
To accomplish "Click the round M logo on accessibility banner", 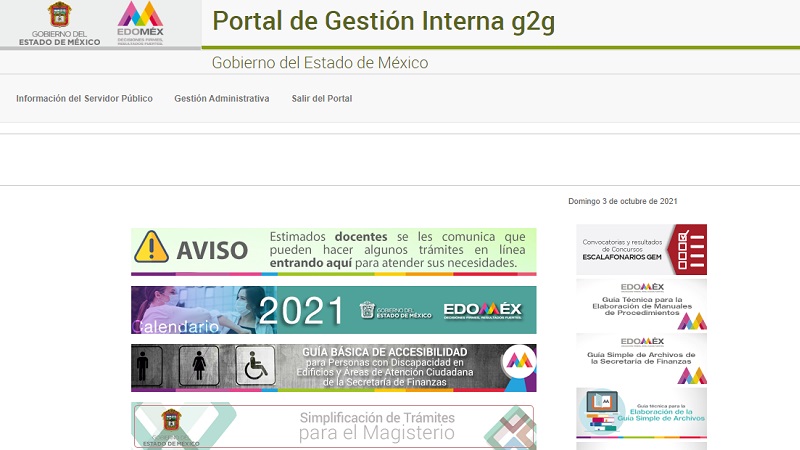I will [x=519, y=361].
